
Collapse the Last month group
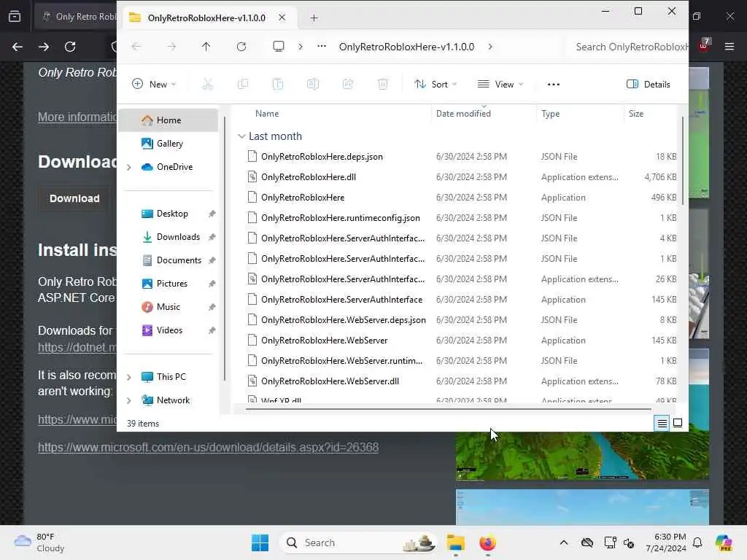click(241, 136)
